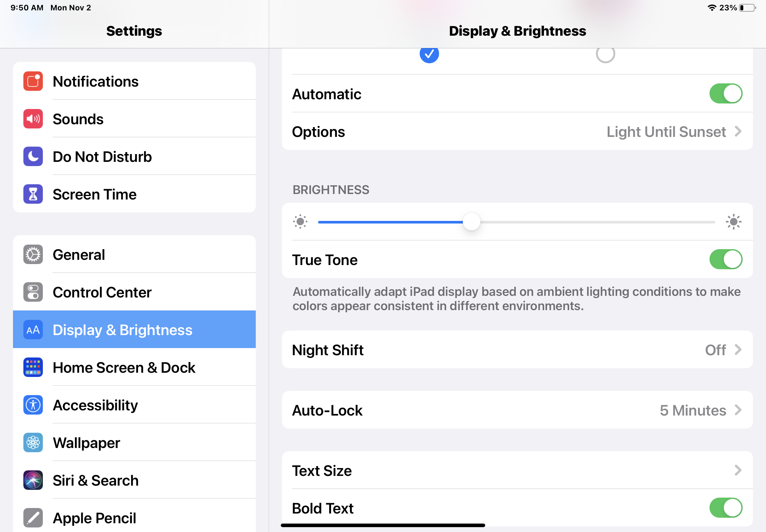766x532 pixels.
Task: Open Night Shift settings row
Action: point(517,350)
